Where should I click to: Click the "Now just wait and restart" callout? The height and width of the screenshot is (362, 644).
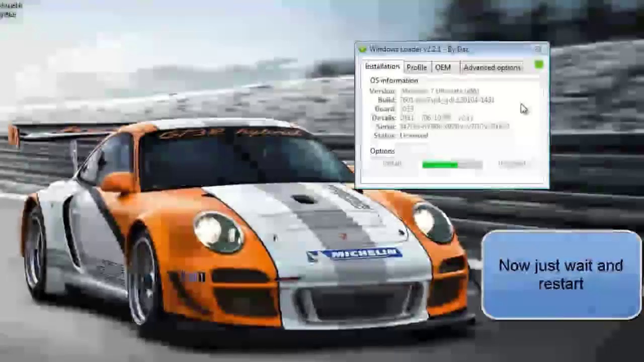[x=560, y=275]
